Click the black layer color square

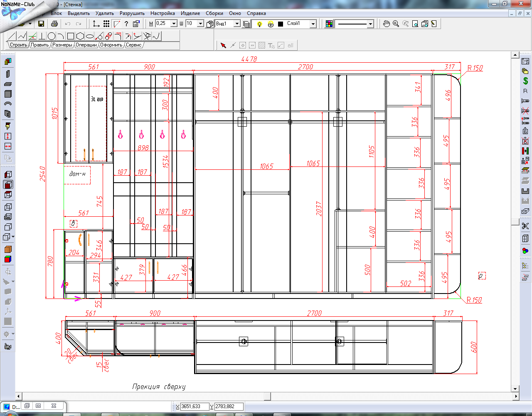(x=281, y=24)
